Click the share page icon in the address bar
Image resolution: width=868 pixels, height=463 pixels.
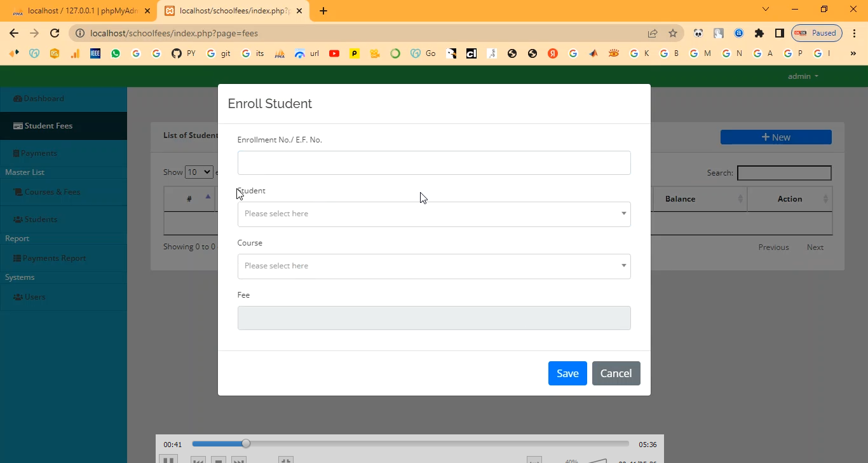[x=653, y=33]
